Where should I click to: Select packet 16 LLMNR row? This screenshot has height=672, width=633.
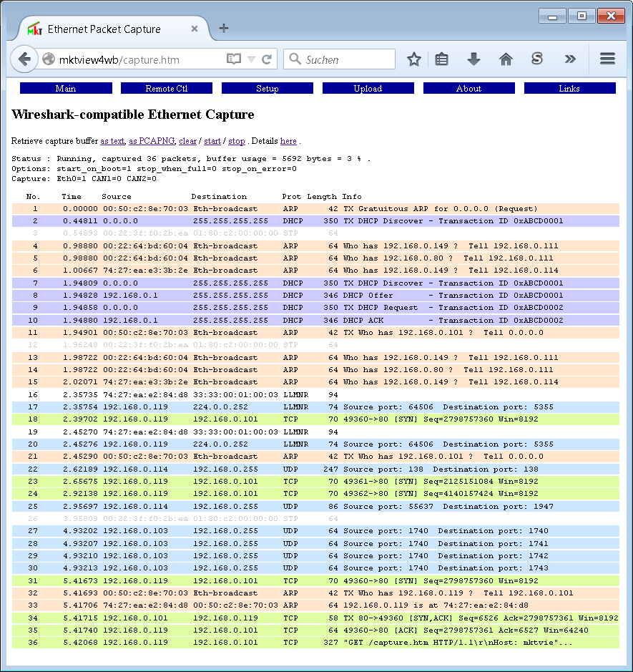(x=315, y=395)
